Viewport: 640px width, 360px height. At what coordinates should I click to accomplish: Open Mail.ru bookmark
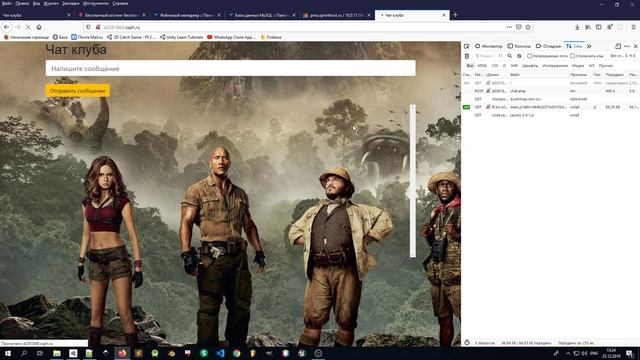(87, 37)
